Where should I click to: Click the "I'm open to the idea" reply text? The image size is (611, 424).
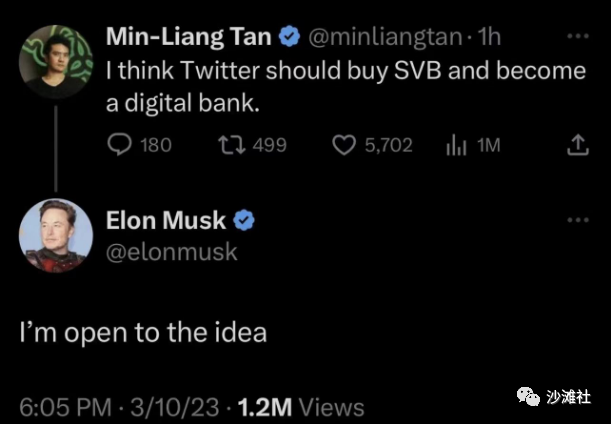[144, 332]
